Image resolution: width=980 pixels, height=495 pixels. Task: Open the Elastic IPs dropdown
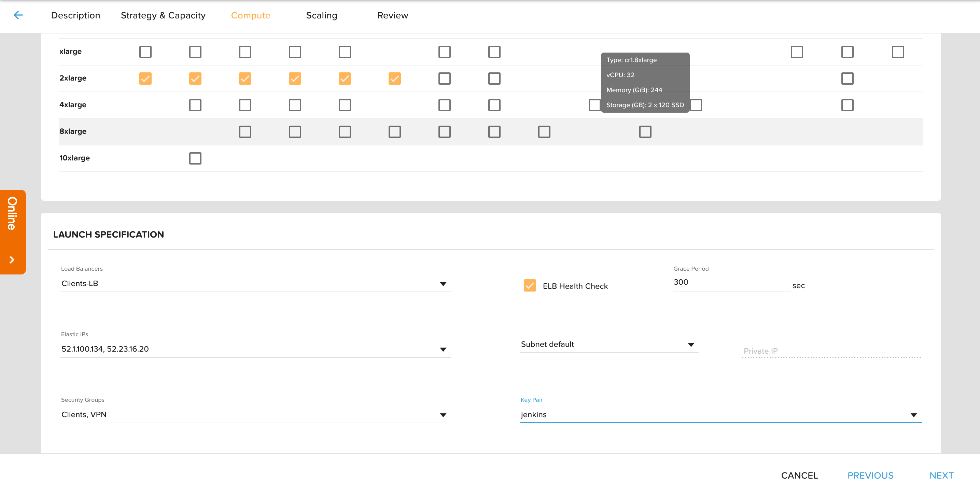[x=256, y=349]
